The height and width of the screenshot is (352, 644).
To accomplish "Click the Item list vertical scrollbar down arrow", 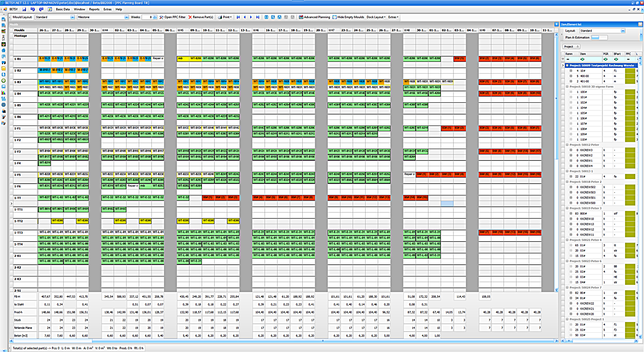I will [640, 336].
